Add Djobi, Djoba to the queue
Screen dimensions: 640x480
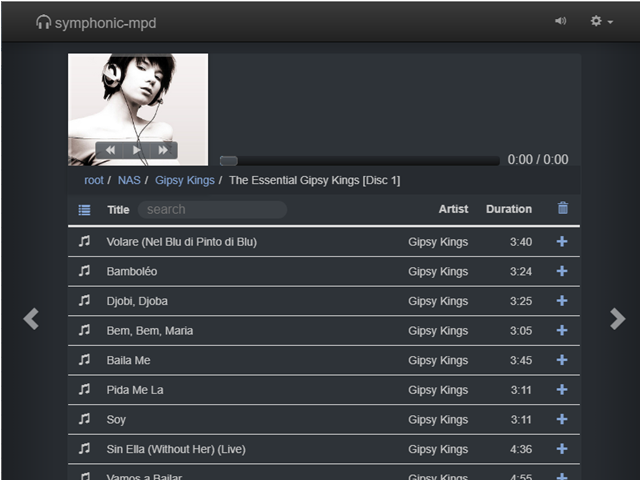[562, 301]
